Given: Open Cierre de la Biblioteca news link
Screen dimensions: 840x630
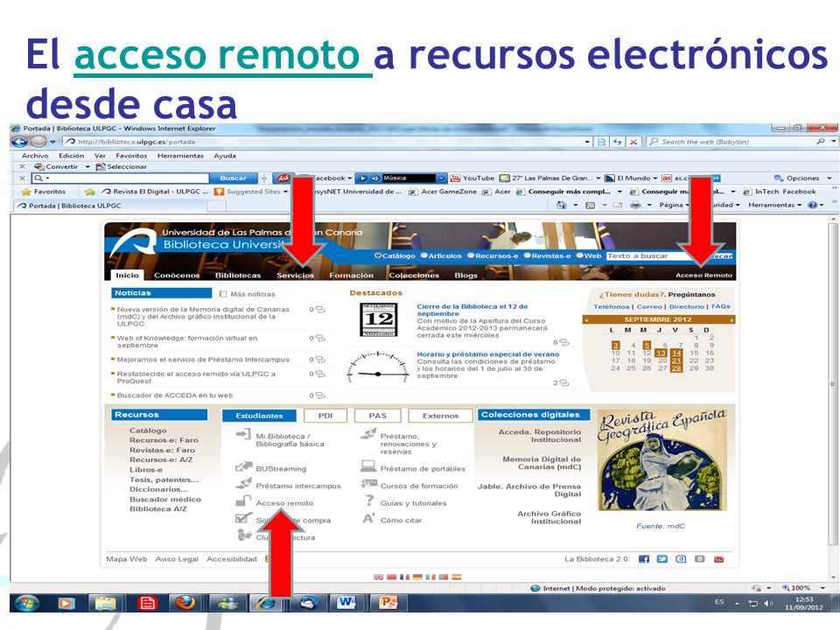Looking at the screenshot, I should click(472, 310).
